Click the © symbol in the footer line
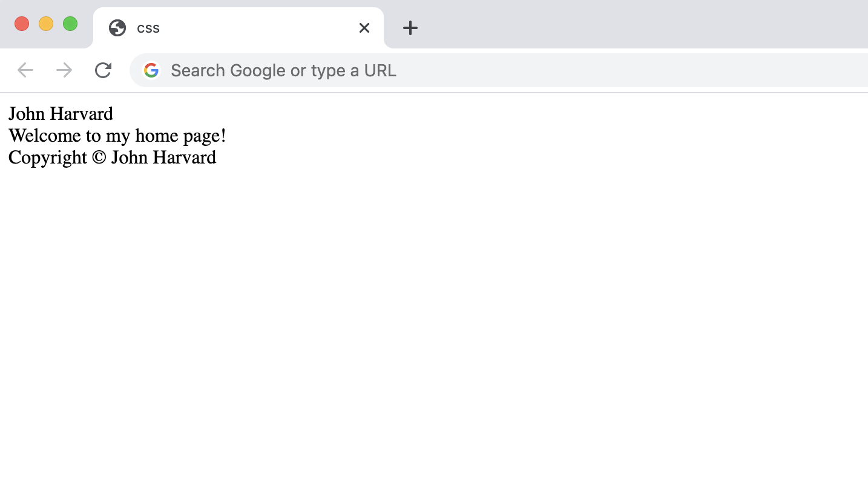868x499 pixels. pyautogui.click(x=99, y=157)
